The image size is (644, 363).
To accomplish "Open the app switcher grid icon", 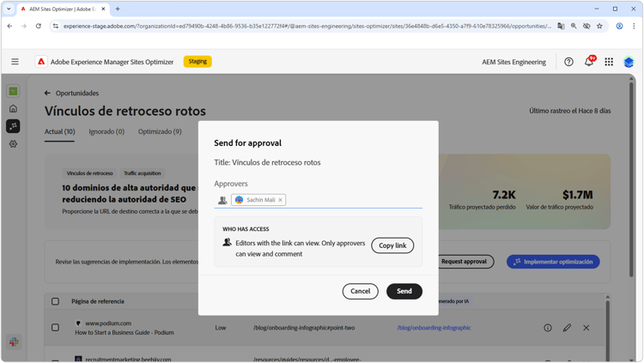I will (609, 62).
